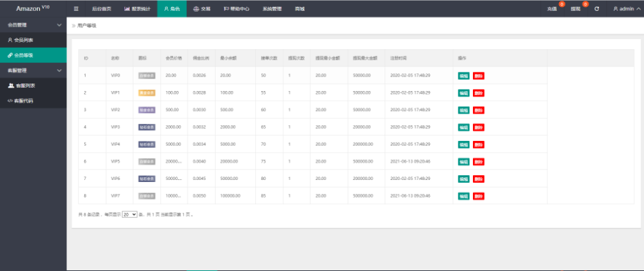Go to 后台首页 in the top bar
Screen dimensions: 644x271
point(101,9)
